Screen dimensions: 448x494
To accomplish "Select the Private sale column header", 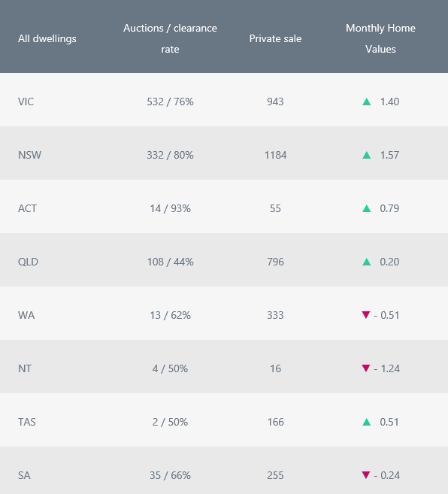I will (275, 39).
